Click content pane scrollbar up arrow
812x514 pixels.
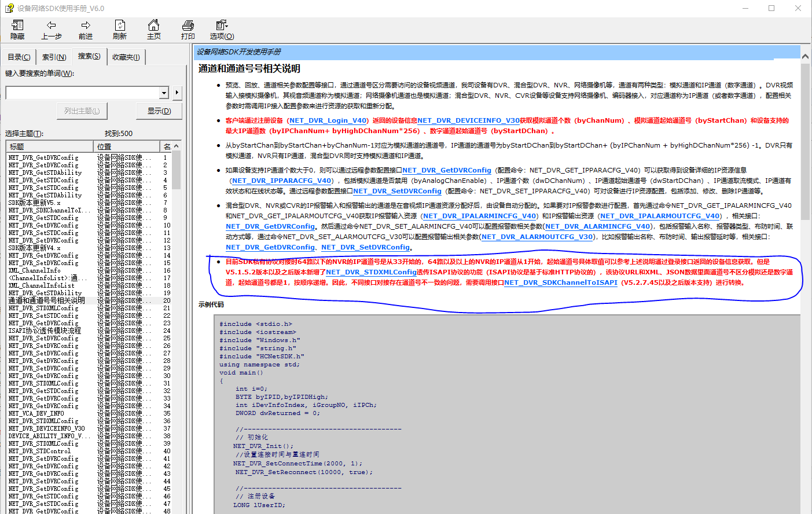click(x=805, y=57)
